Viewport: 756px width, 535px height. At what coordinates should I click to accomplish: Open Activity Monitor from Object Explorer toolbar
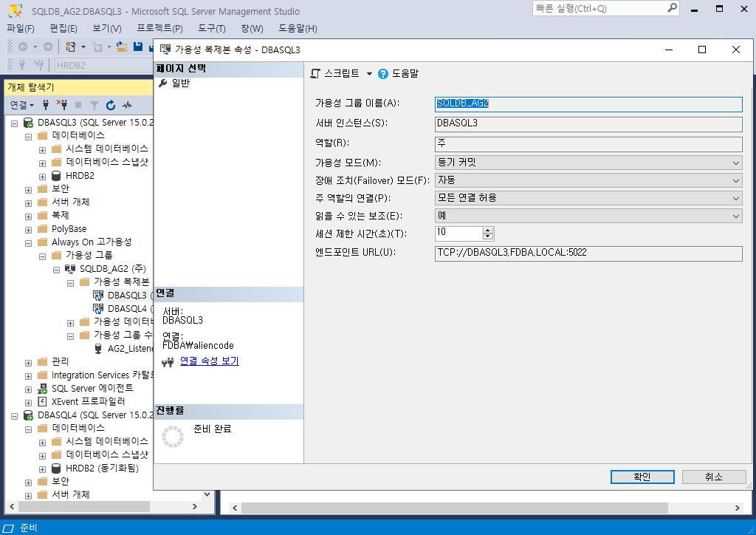[127, 105]
